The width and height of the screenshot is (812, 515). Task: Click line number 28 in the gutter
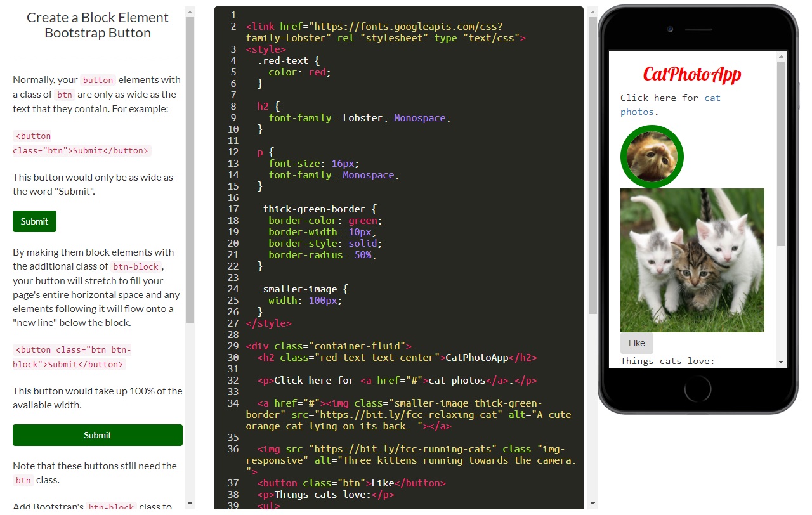tap(232, 335)
